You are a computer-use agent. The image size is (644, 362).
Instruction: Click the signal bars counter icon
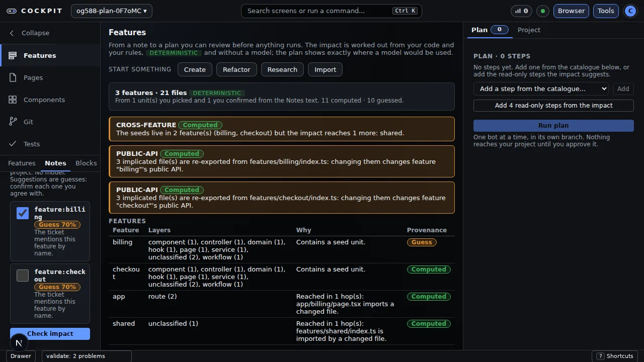pyautogui.click(x=522, y=11)
